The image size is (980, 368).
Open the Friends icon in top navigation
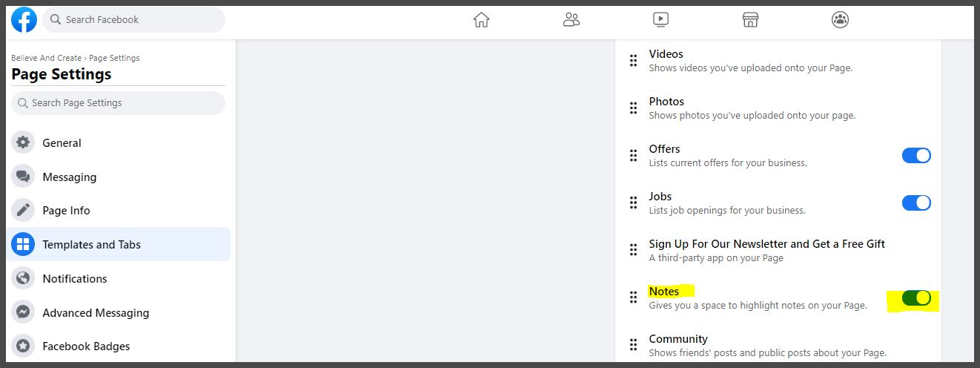[572, 20]
